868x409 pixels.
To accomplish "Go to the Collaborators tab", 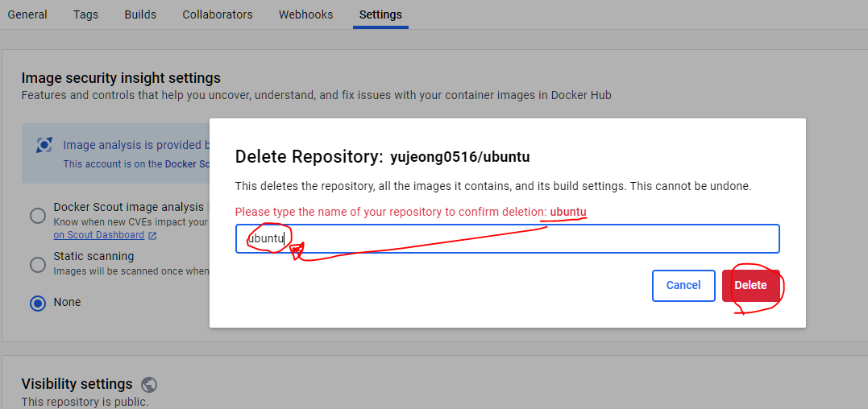I will tap(218, 14).
